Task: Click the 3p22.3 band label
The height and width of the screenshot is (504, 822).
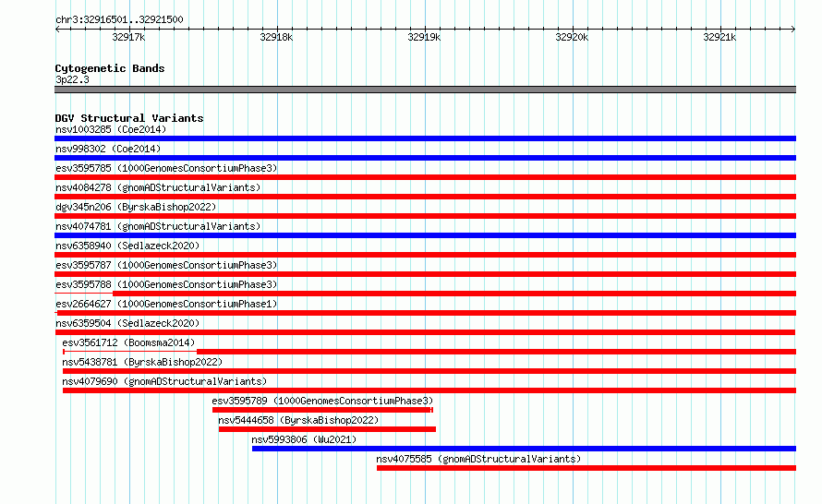Action: (72, 80)
